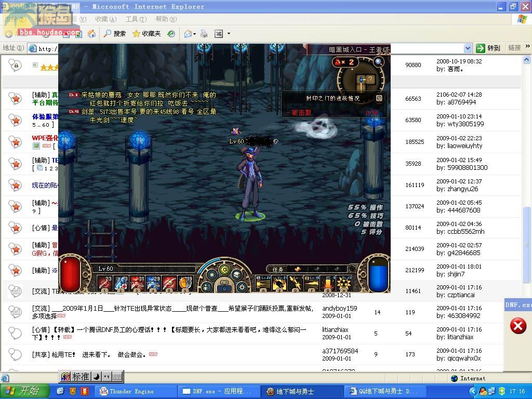
Task: Switch to 地下城与勇士 taskbar window
Action: [302, 392]
